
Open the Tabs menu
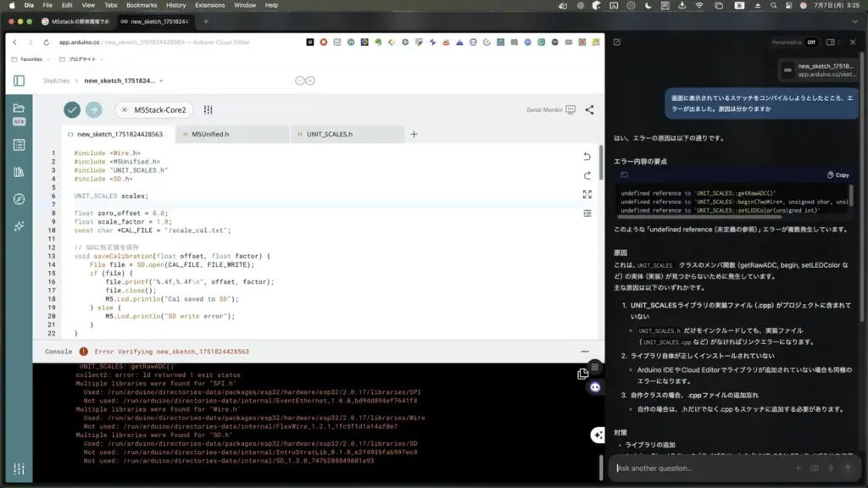click(x=111, y=5)
